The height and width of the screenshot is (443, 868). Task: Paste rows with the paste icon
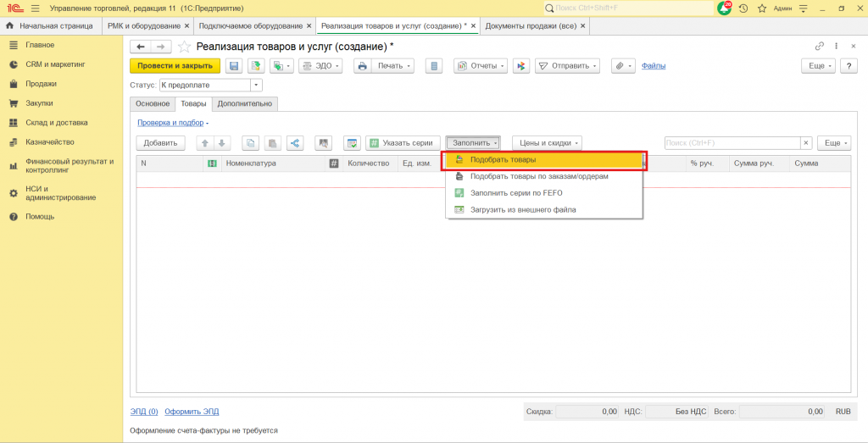click(x=272, y=142)
